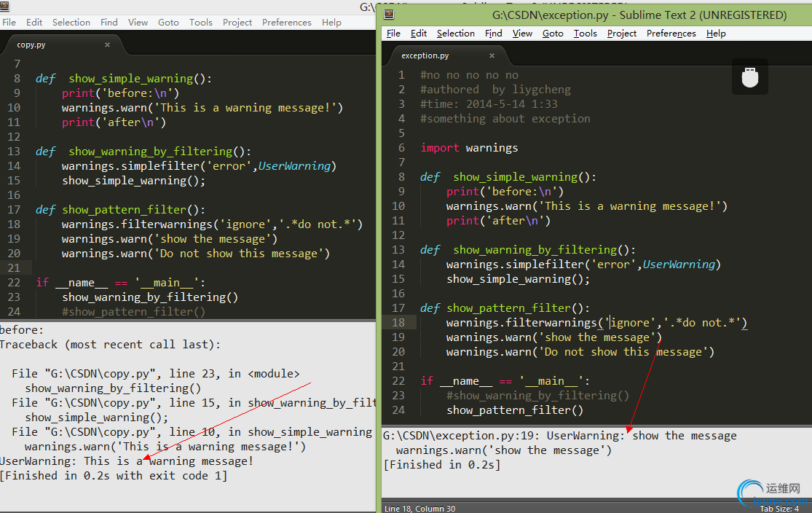Image resolution: width=812 pixels, height=513 pixels.
Task: Click '#time: 2014-5-14 1:33' comment
Action: 489,104
